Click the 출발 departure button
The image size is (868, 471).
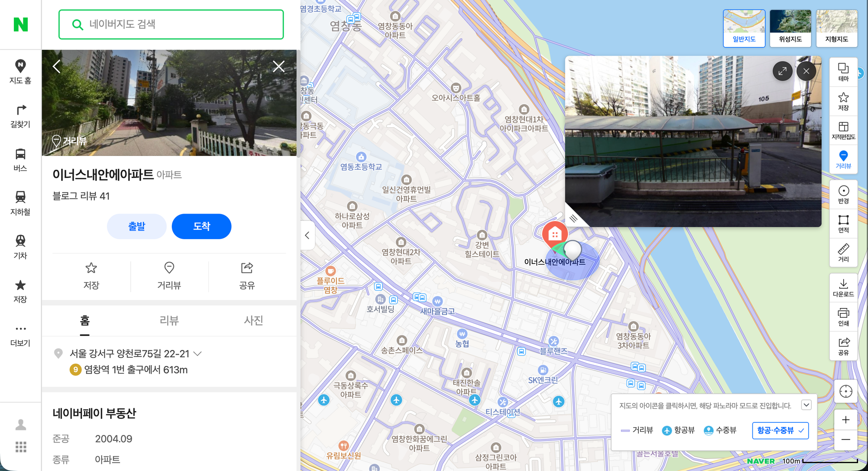(137, 226)
